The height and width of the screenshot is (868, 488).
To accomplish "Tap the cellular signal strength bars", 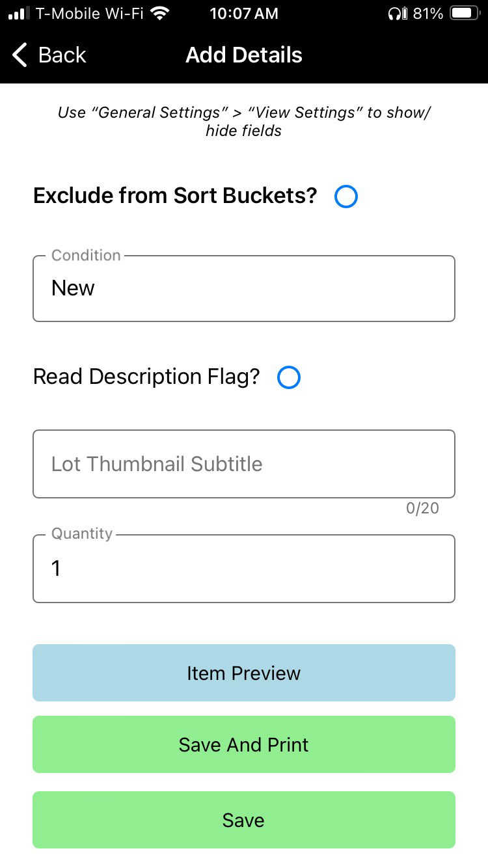I will click(x=18, y=14).
